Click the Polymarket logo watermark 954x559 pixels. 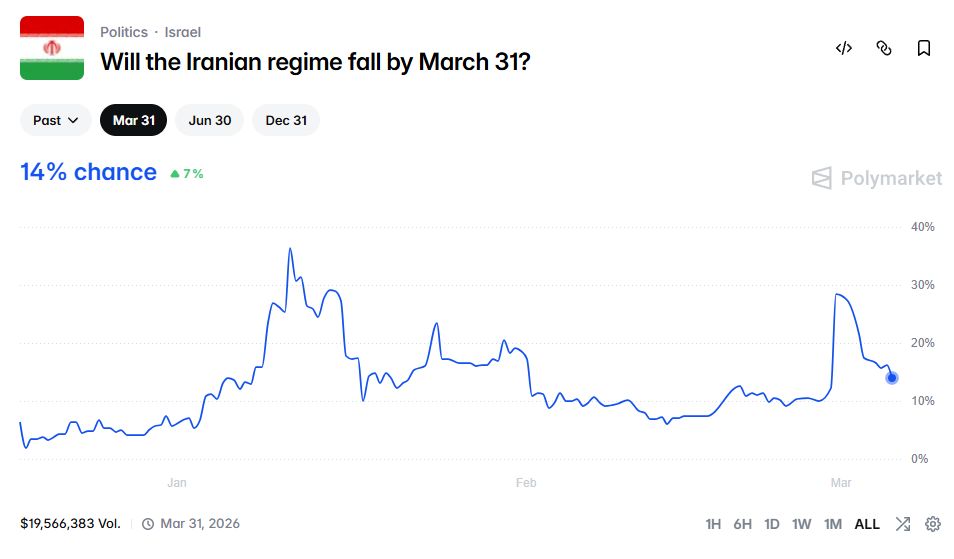point(877,178)
